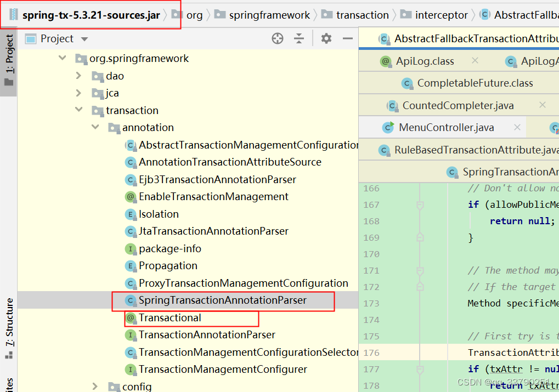Select TransactionManagementConfigurationSelector class

point(241,353)
